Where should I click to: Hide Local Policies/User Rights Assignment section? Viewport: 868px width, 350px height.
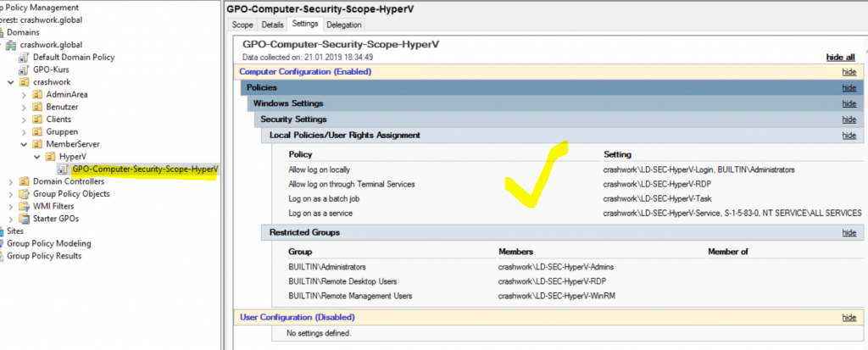pyautogui.click(x=849, y=135)
